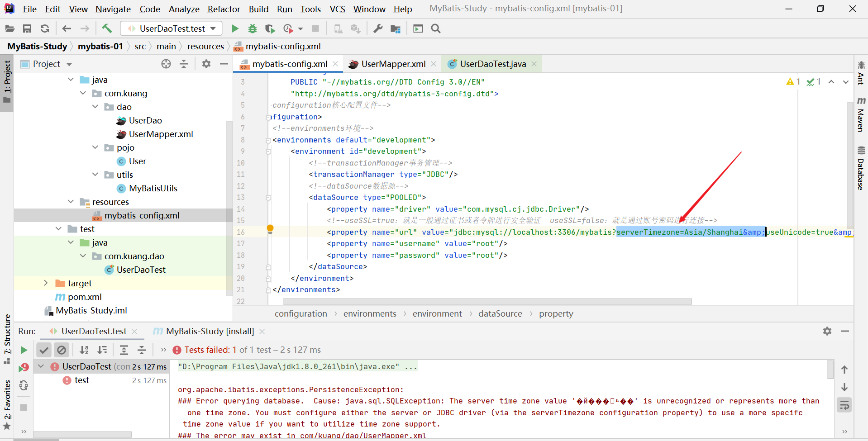Open settings wrench icon in toolbar
Image resolution: width=868 pixels, height=441 pixels.
point(378,28)
